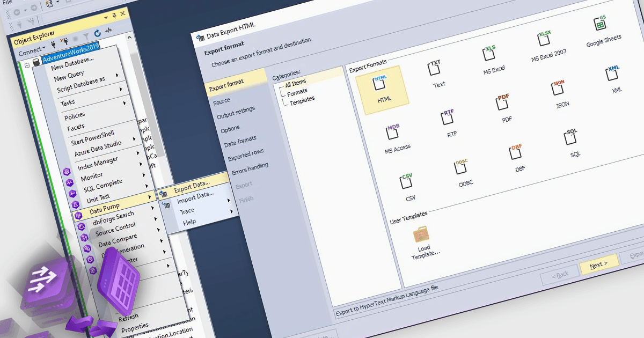Go to the Source wizard step
Screen dimensions: 644x338
pos(222,101)
